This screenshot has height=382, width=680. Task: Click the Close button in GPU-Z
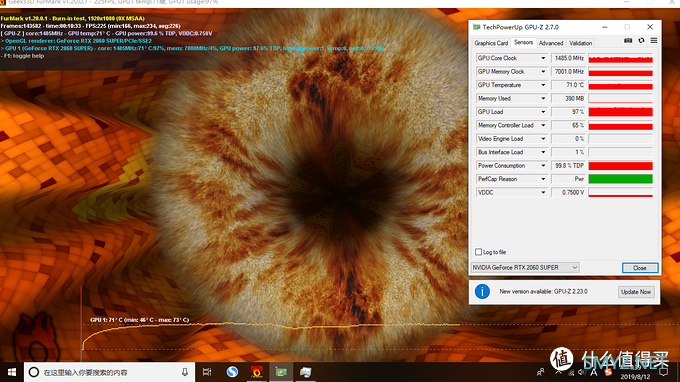[640, 268]
